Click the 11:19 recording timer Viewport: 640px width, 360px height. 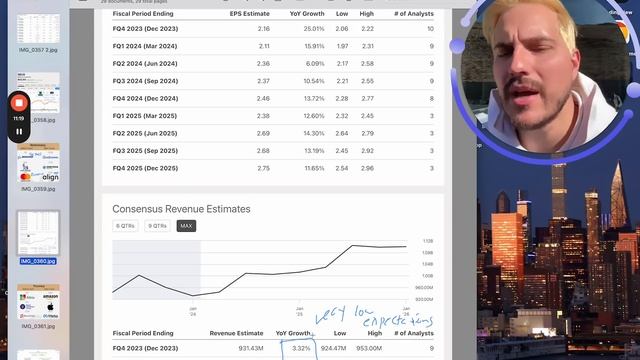18,118
